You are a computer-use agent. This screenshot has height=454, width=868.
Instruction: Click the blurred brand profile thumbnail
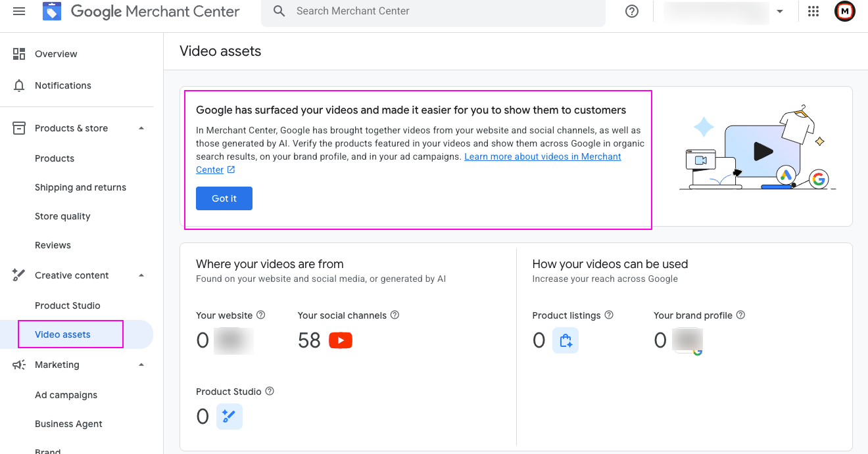(688, 341)
